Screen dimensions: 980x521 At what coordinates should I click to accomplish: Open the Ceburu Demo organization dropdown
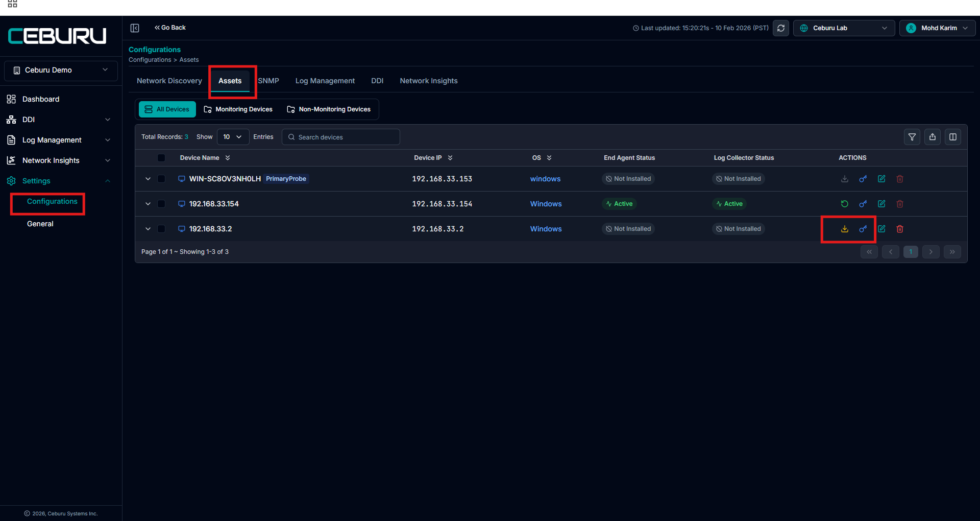tap(61, 70)
